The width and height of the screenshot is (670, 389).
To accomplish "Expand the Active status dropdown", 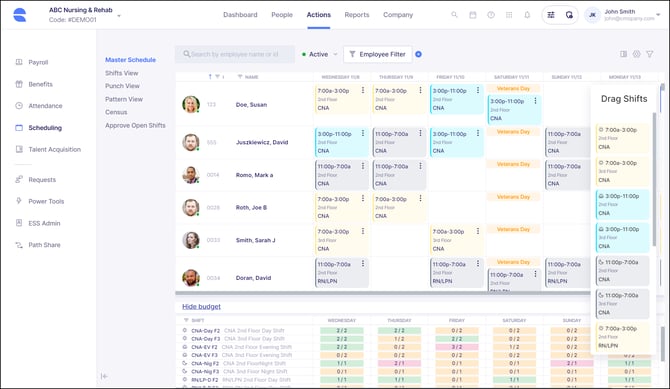I will pos(320,54).
